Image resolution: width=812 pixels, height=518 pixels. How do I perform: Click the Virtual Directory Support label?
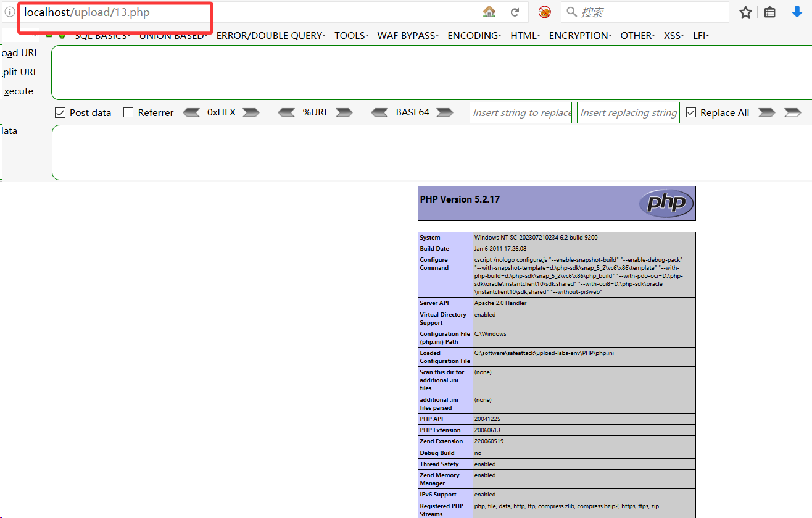coord(443,319)
